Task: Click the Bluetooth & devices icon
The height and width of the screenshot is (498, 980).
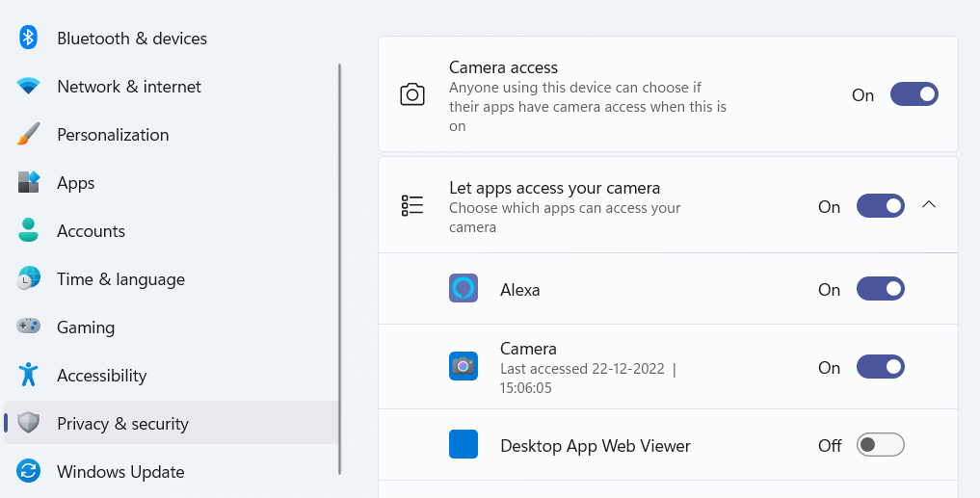Action: [28, 38]
